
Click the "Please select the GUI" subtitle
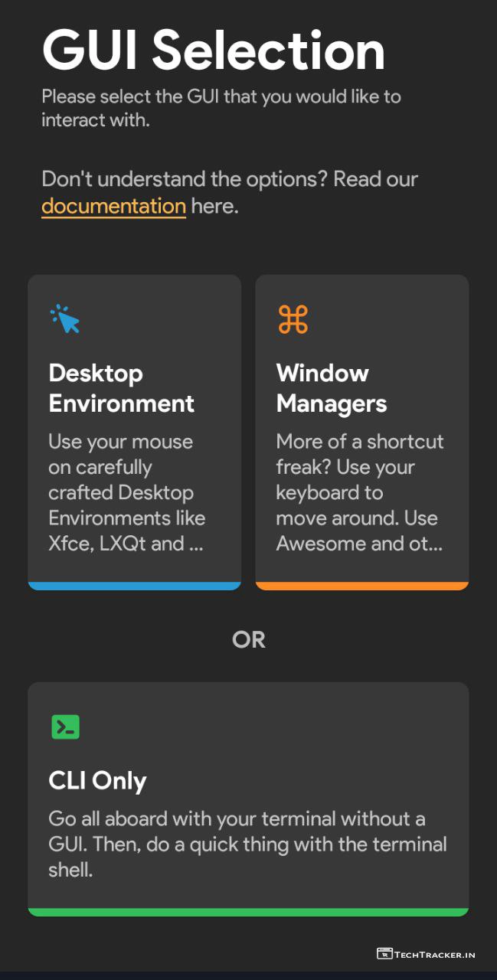221,108
